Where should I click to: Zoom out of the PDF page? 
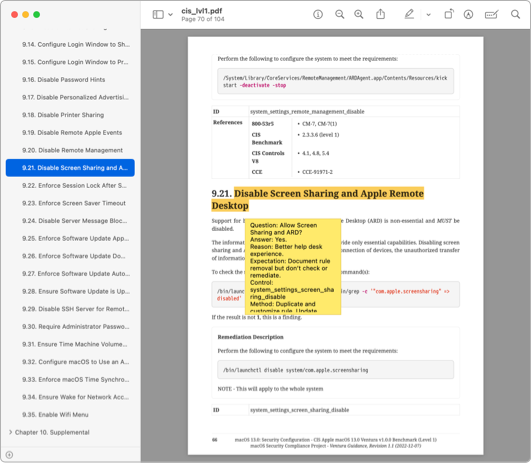(x=339, y=15)
